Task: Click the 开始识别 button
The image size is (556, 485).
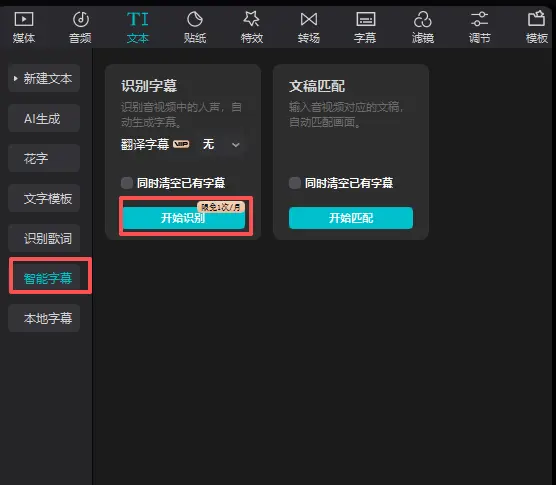Action: coord(184,218)
